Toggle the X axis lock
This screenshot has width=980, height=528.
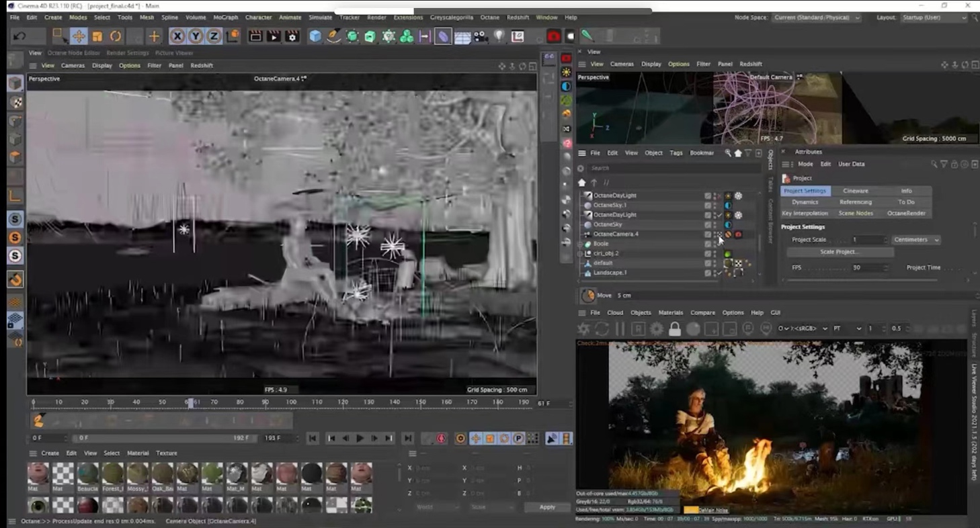177,36
